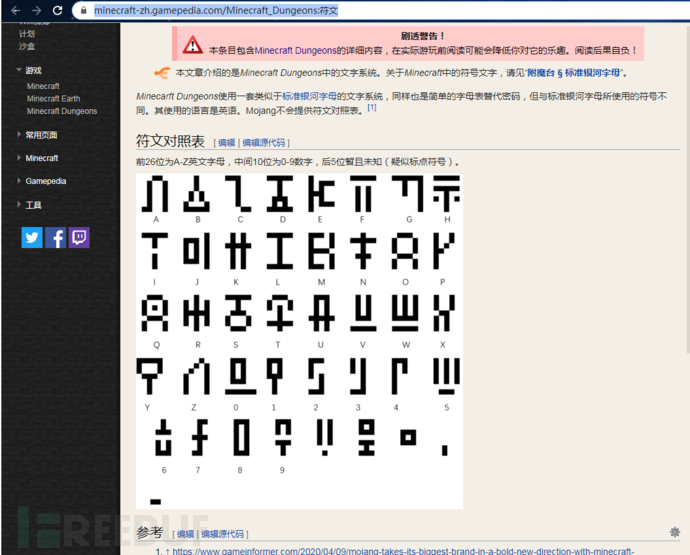
Task: Open footnote reference [1]
Action: pos(372,107)
